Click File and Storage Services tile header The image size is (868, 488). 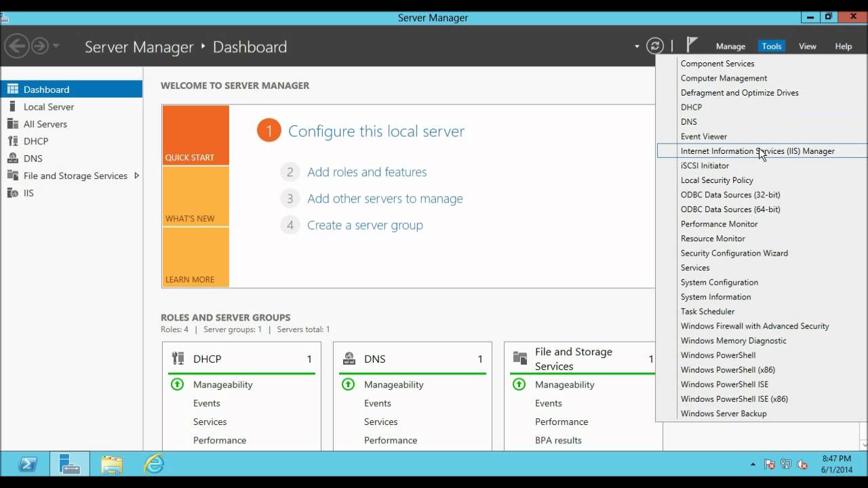[583, 359]
